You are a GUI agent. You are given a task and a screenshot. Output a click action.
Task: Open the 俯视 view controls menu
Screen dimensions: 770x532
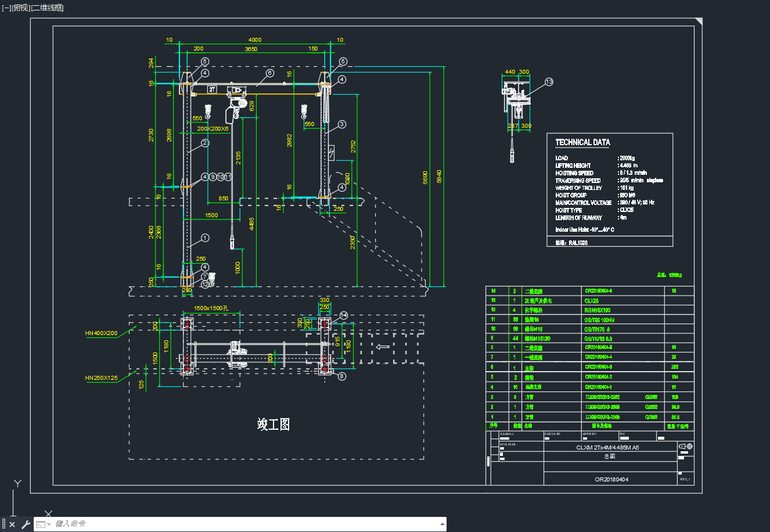click(x=20, y=8)
